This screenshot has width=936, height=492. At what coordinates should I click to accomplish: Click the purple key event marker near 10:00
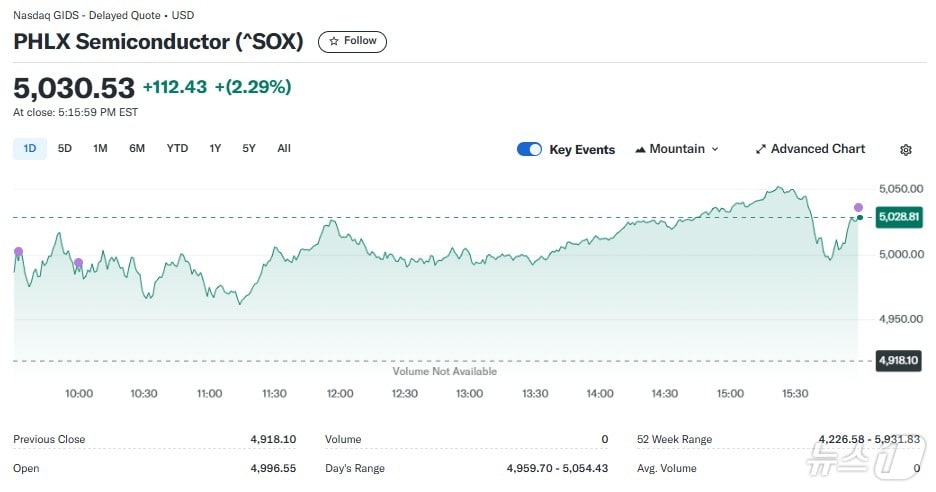point(78,263)
